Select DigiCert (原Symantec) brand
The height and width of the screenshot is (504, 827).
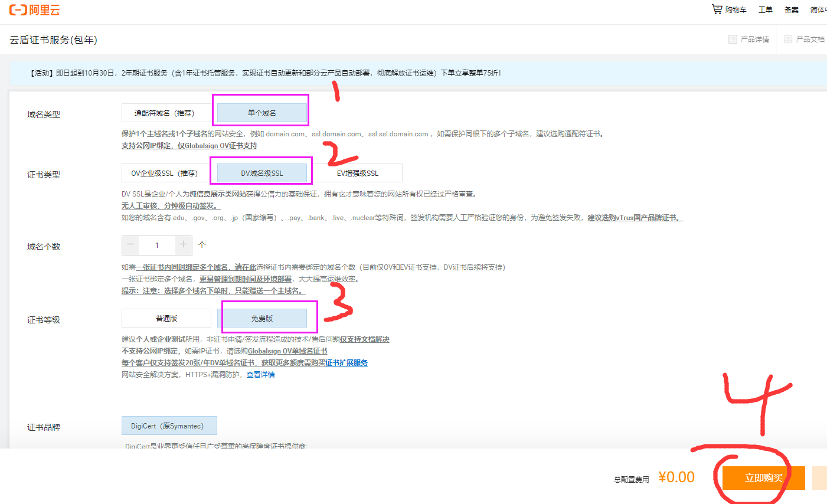pos(169,426)
